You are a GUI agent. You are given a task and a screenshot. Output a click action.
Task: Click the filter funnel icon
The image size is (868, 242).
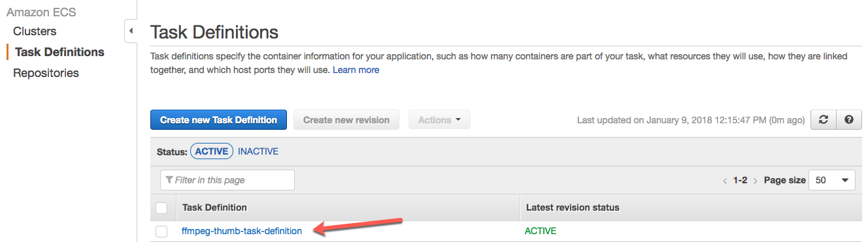[x=169, y=180]
